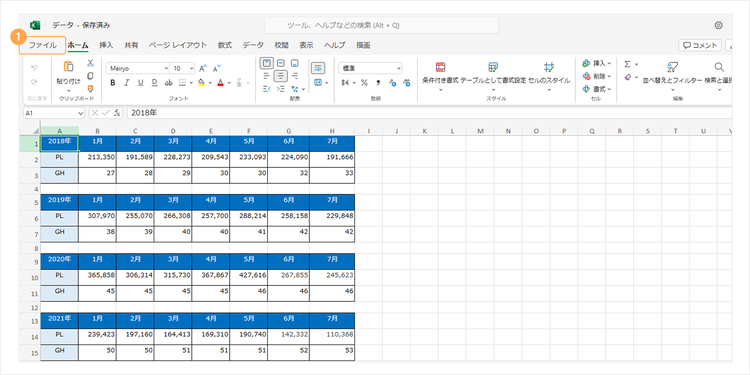This screenshot has height=375, width=750.
Task: Open the settings gear icon
Action: point(718,25)
